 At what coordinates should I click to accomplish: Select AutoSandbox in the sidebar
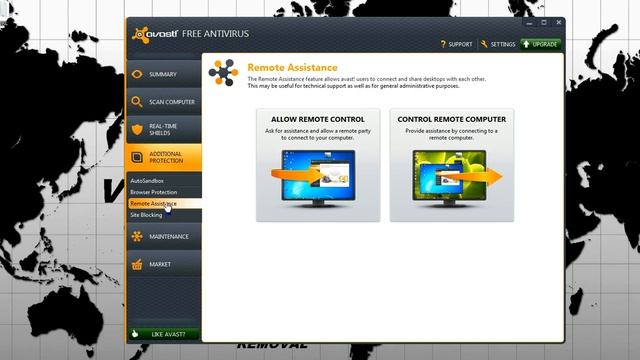(147, 180)
